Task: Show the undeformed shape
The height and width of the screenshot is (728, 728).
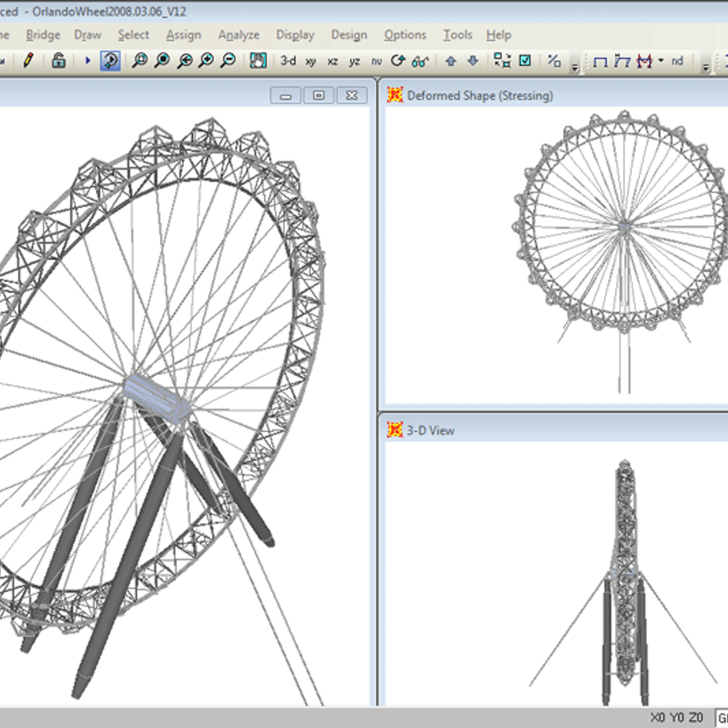Action: [x=600, y=61]
